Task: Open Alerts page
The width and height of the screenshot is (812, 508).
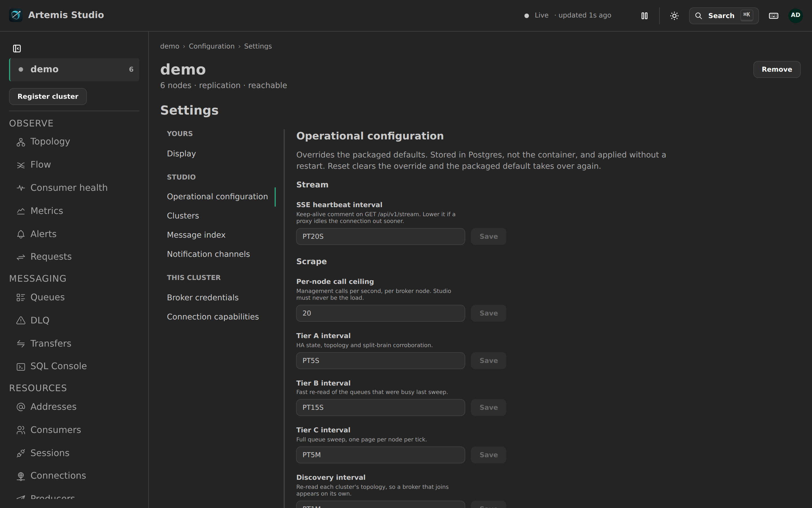Action: tap(74, 234)
